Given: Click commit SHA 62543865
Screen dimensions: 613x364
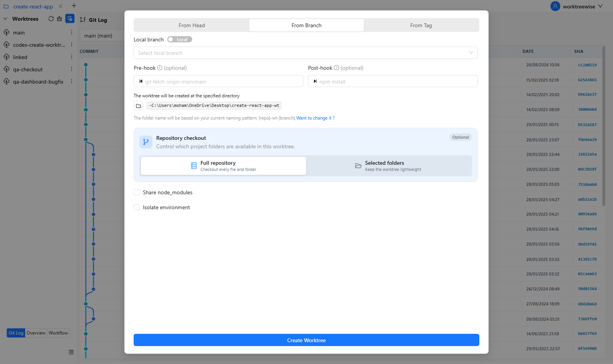Looking at the screenshot, I should (587, 80).
